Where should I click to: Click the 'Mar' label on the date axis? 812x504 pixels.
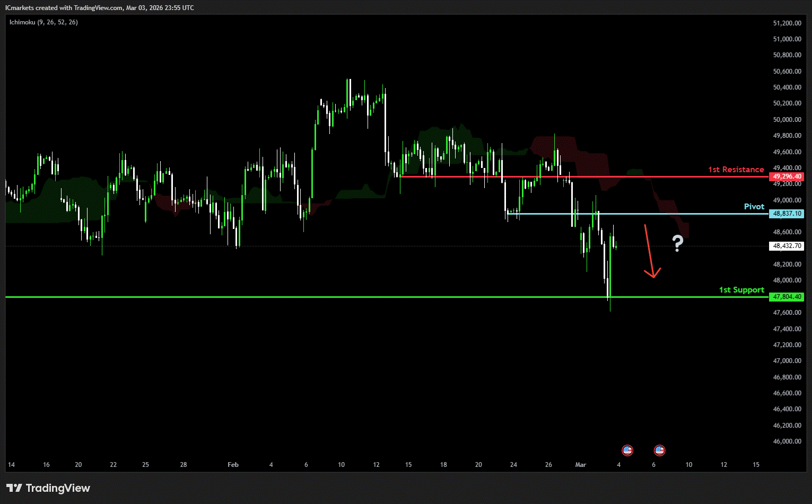click(581, 465)
